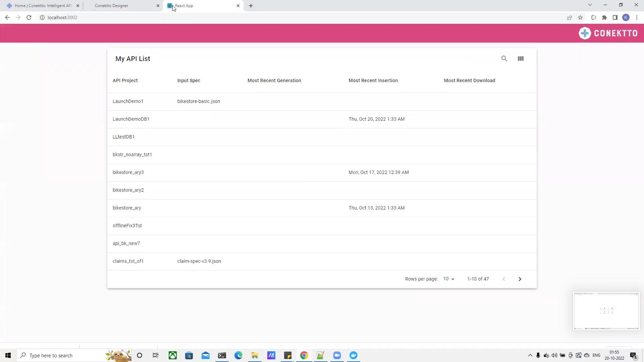Open Chrome three-dot menu
Screen dimensions: 644x362
(x=637, y=17)
